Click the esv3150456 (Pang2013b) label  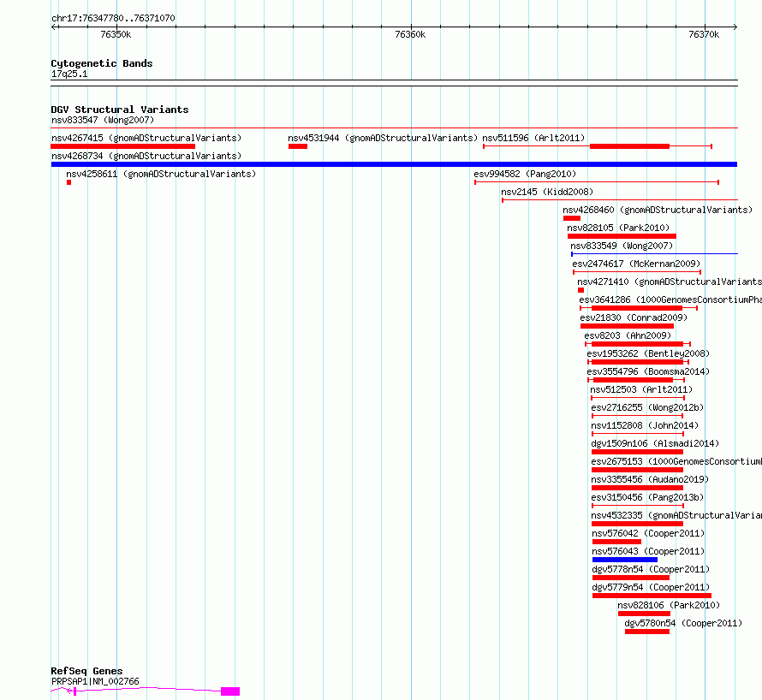click(x=647, y=497)
